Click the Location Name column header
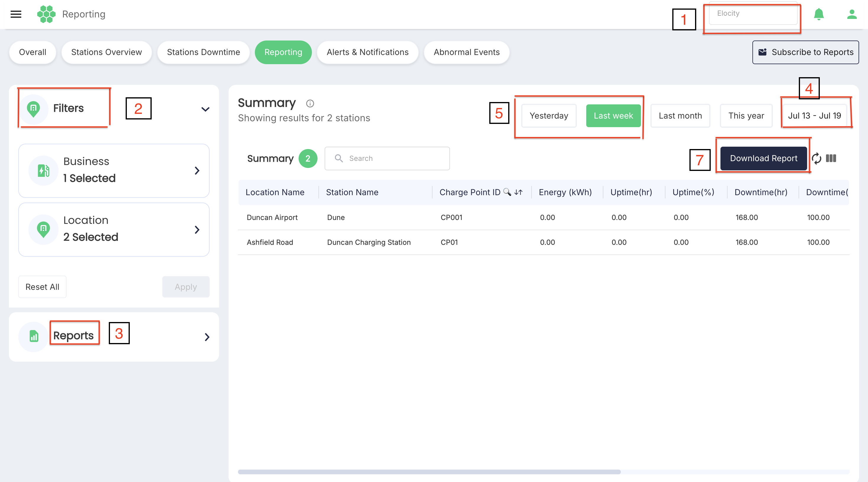868x482 pixels. click(x=275, y=192)
